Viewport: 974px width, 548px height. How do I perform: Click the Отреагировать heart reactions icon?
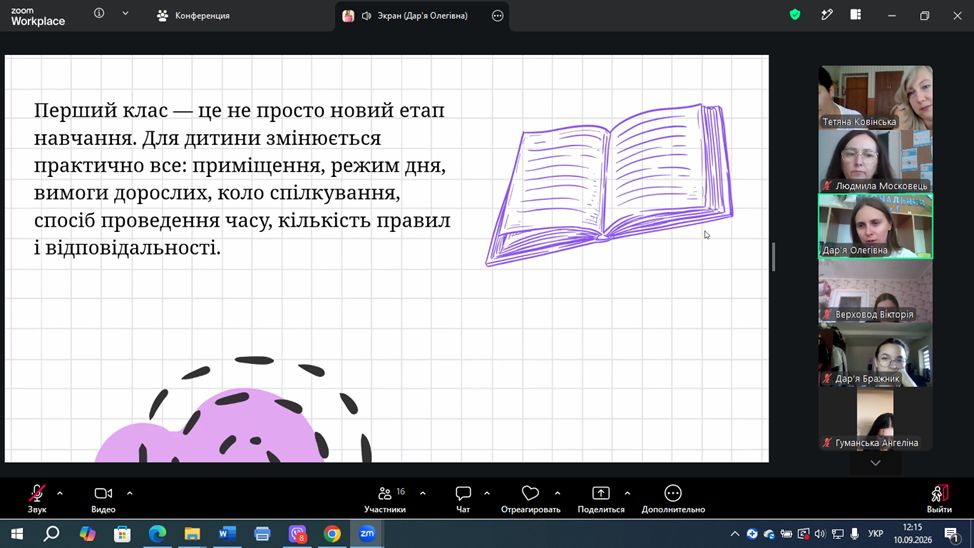point(530,493)
